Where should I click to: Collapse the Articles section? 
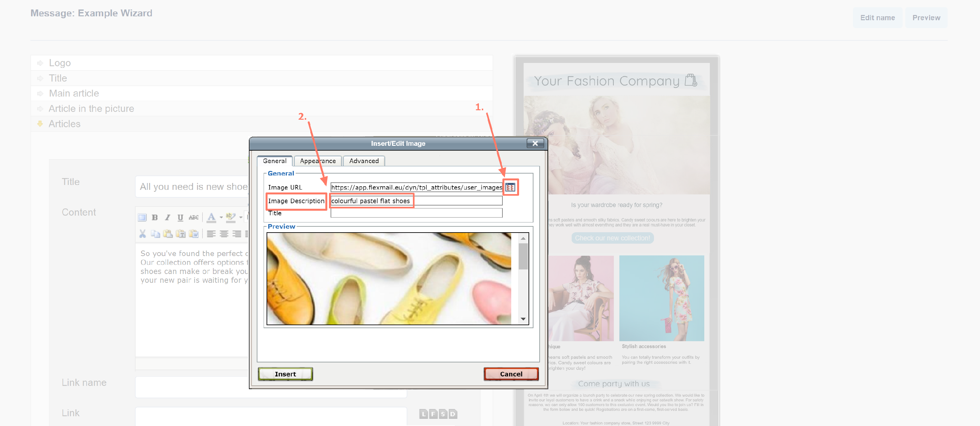coord(64,124)
